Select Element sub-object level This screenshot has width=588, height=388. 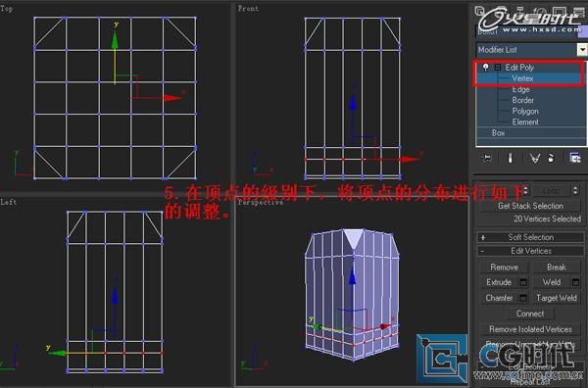pyautogui.click(x=525, y=121)
